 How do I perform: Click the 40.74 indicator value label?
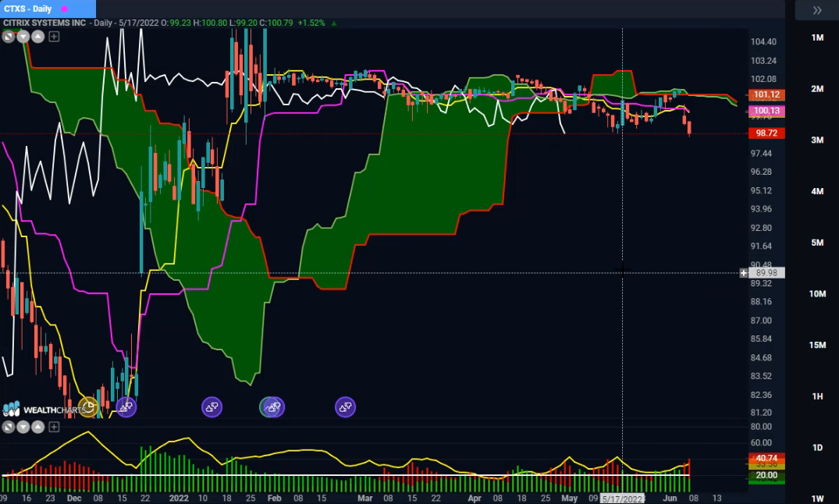[x=766, y=458]
